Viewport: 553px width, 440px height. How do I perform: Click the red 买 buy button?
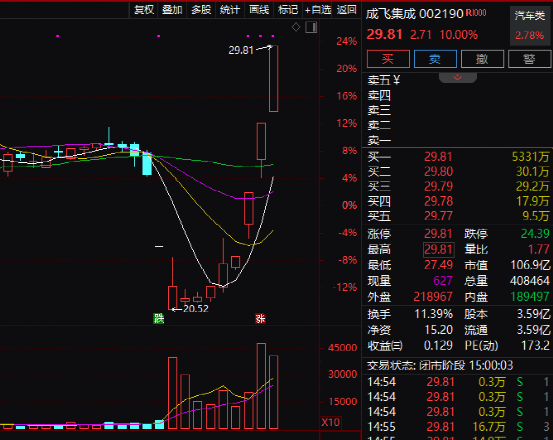click(x=388, y=59)
